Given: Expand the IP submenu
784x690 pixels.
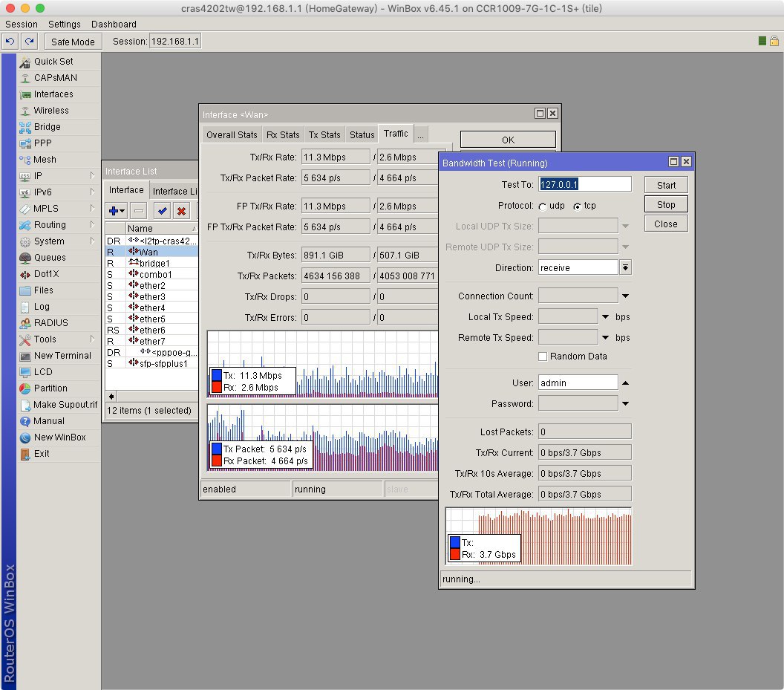Looking at the screenshot, I should click(92, 175).
